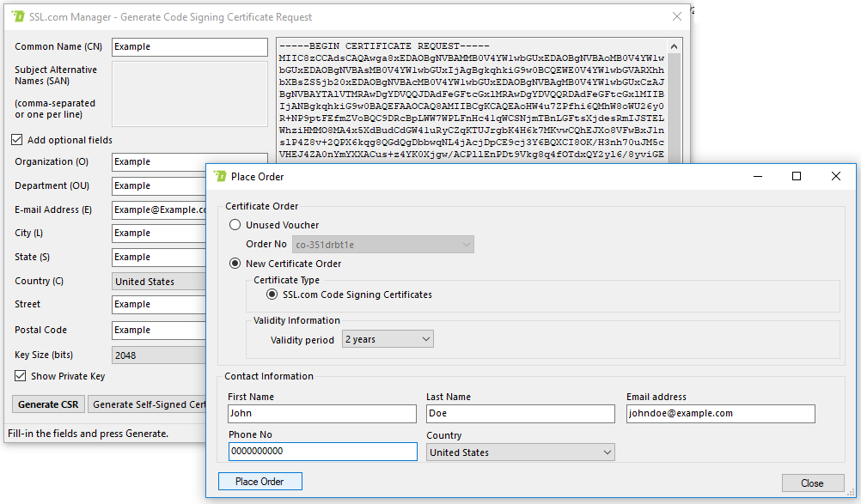Screen dimensions: 861x504
Task: Click the Phone No input field
Action: click(x=310, y=452)
